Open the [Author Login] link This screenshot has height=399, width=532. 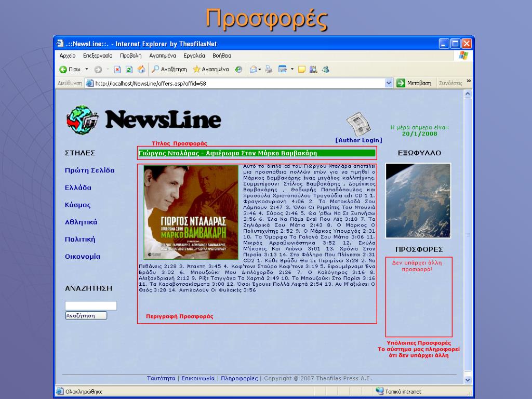pyautogui.click(x=358, y=140)
